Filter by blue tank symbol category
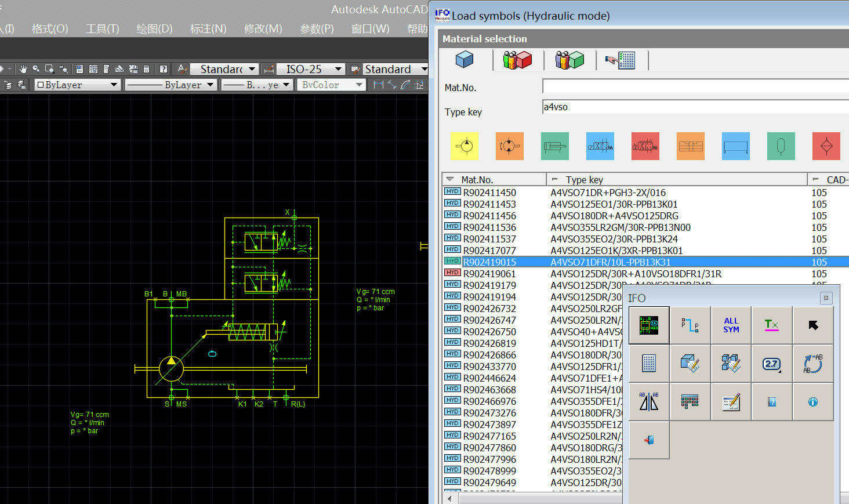 point(736,146)
